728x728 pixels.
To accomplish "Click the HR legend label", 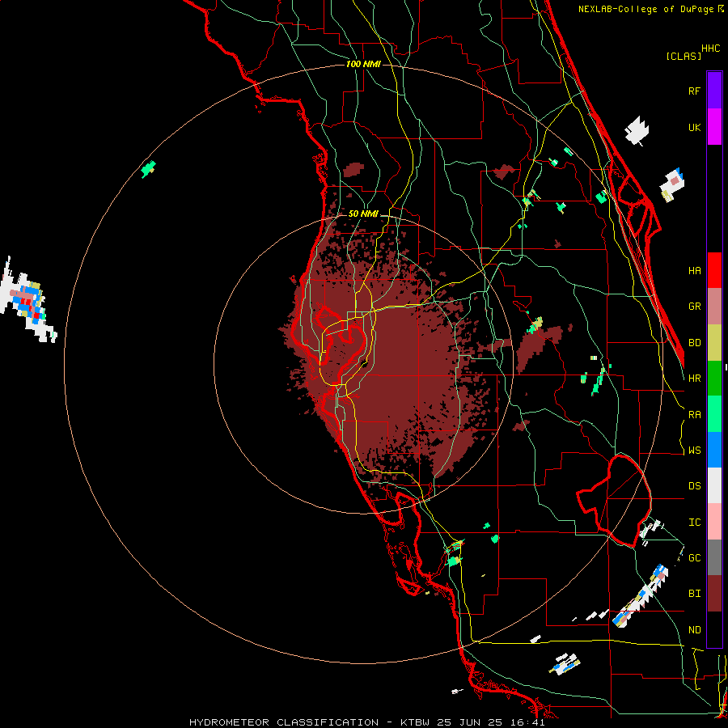I will (694, 379).
